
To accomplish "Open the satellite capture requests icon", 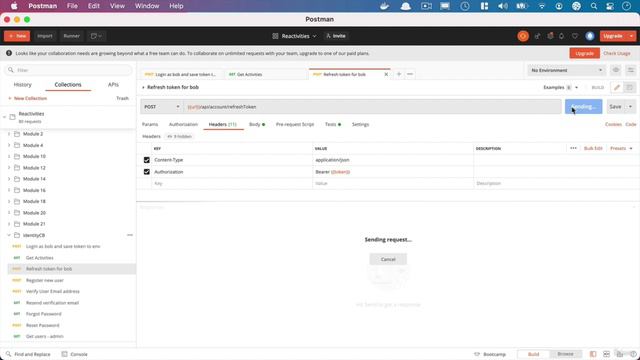I will tap(537, 36).
